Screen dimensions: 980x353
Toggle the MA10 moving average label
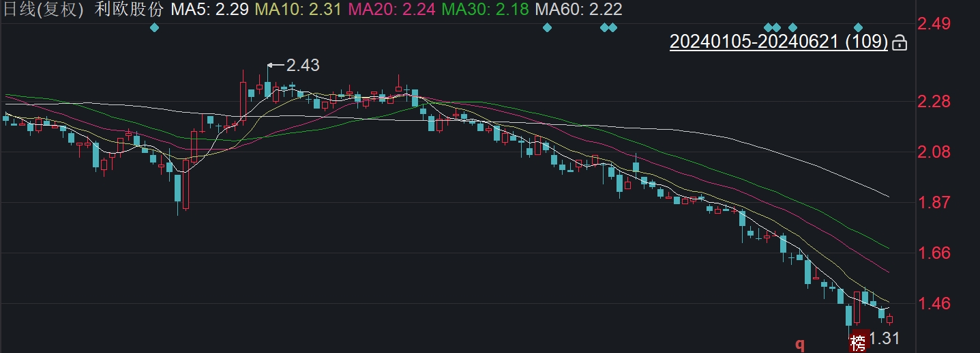[297, 10]
